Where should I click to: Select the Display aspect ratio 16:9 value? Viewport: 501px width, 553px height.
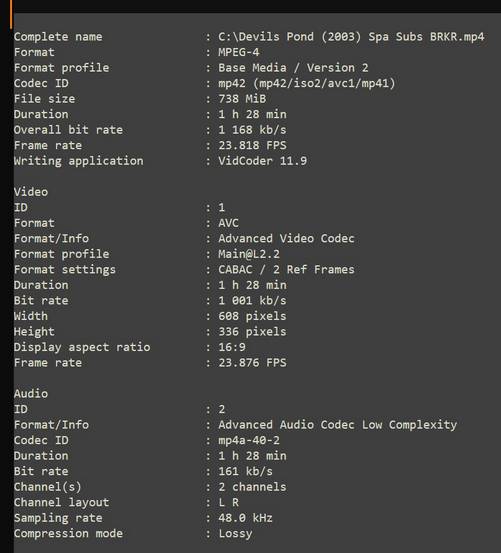[x=232, y=347]
